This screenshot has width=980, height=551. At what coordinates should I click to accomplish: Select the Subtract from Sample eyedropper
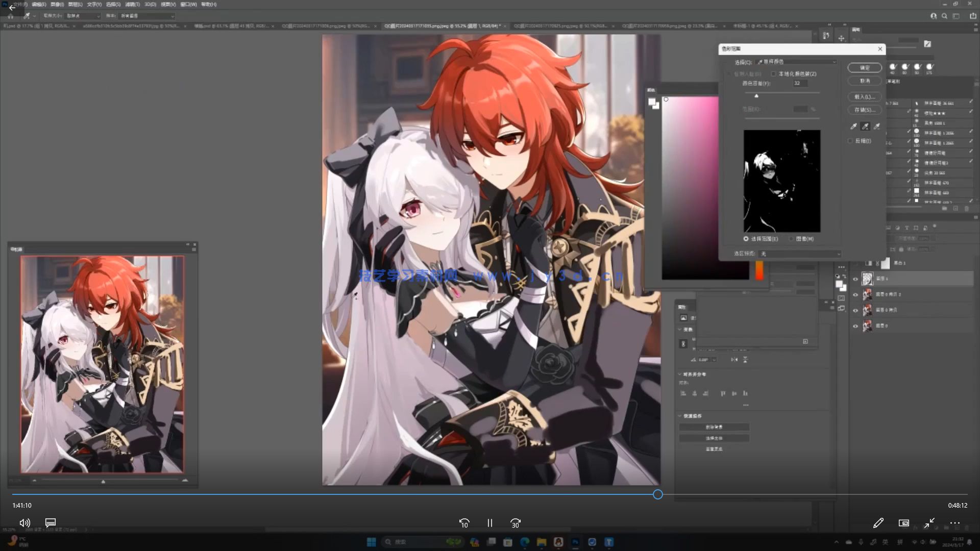[877, 126]
